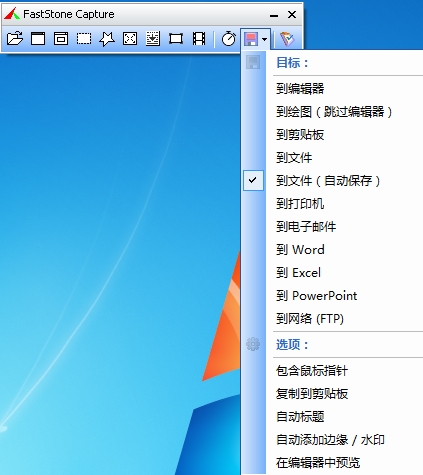
Task: Toggle the Delay timer stopwatch icon
Action: [229, 39]
